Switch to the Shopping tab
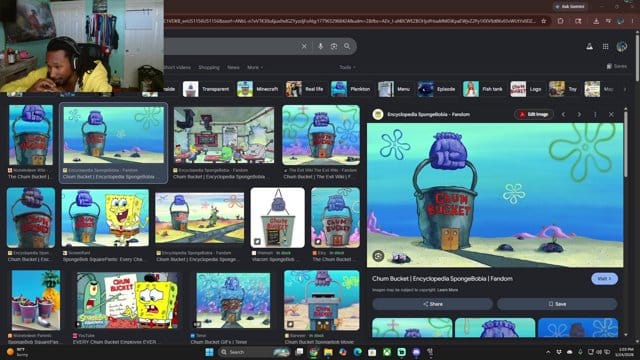The image size is (640, 360). click(x=209, y=67)
